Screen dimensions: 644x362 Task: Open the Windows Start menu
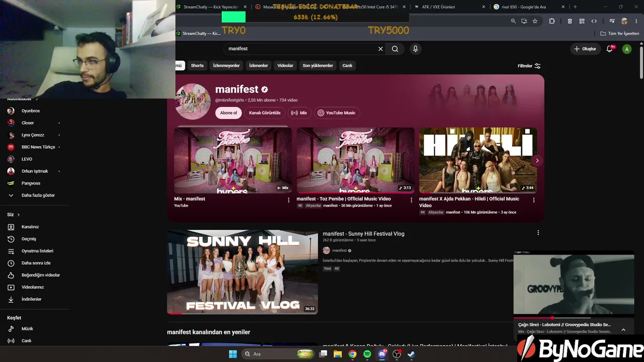click(x=233, y=354)
